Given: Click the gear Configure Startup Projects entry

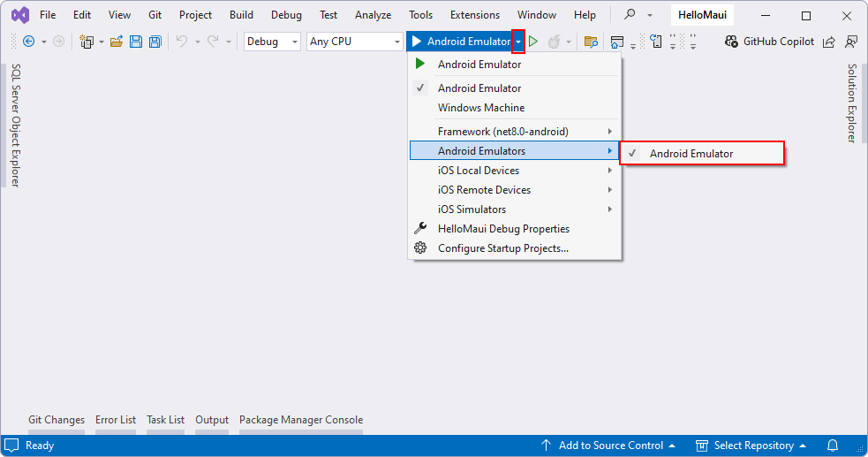Looking at the screenshot, I should click(514, 248).
